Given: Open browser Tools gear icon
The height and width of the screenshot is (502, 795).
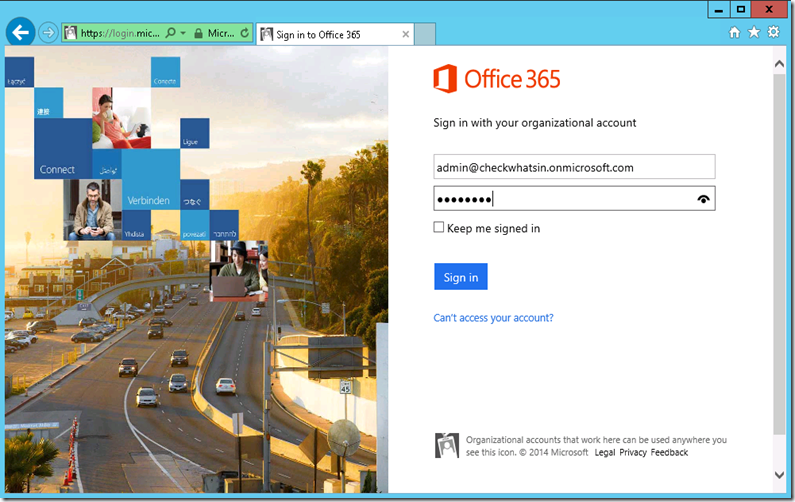Looking at the screenshot, I should pos(773,32).
